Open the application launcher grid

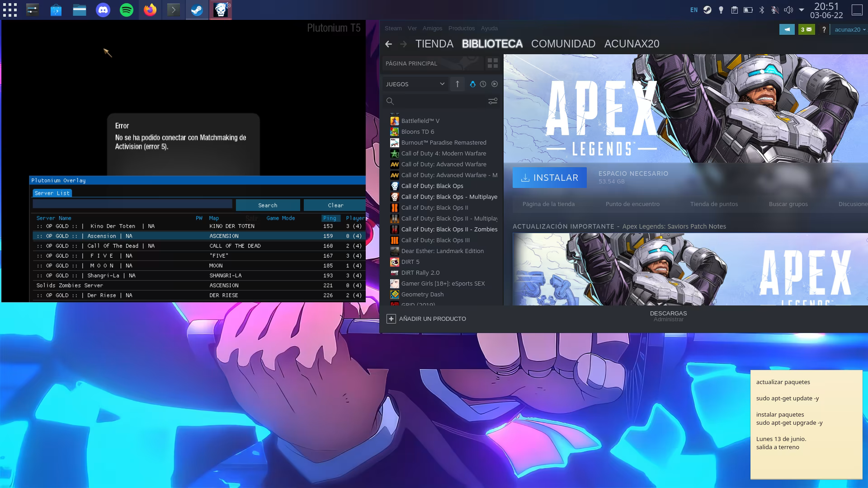point(10,10)
